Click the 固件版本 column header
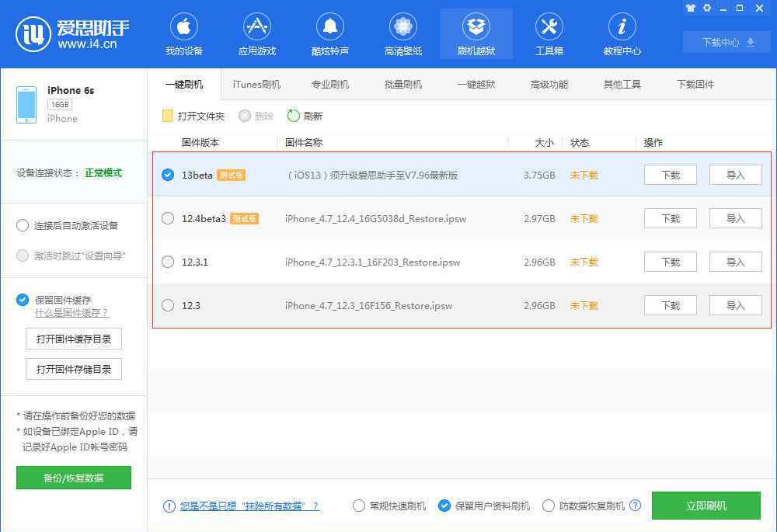777x532 pixels. (200, 143)
